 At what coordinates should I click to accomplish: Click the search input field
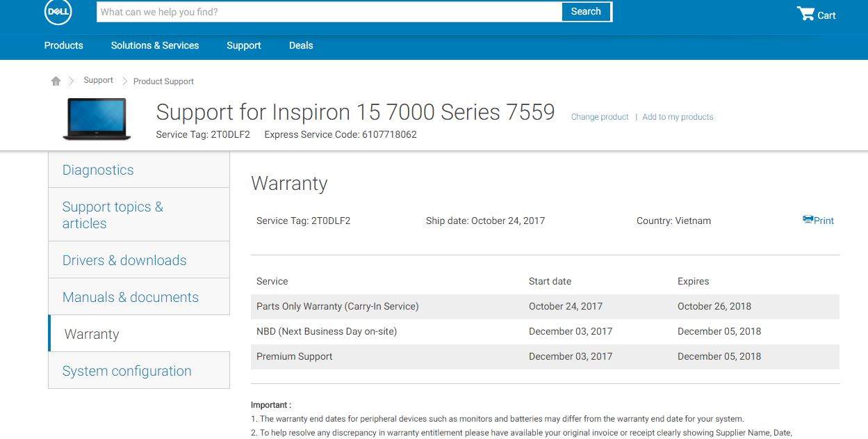(x=329, y=12)
